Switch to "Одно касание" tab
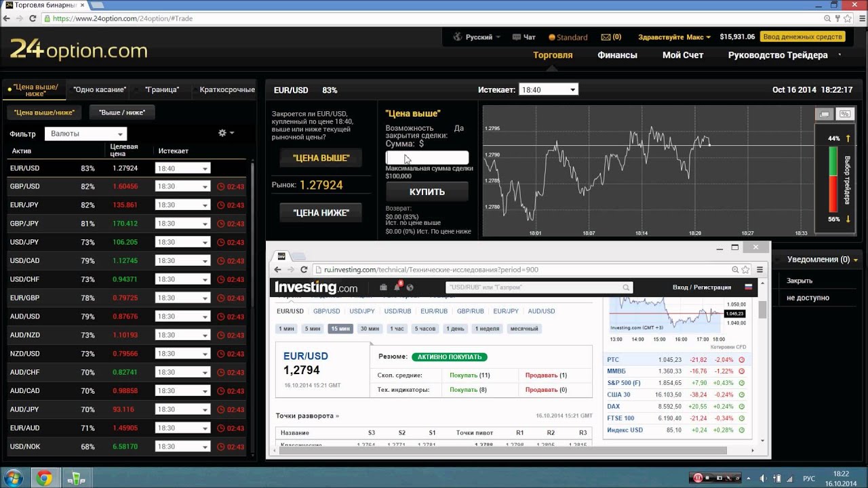Viewport: 868px width, 488px height. 100,89
